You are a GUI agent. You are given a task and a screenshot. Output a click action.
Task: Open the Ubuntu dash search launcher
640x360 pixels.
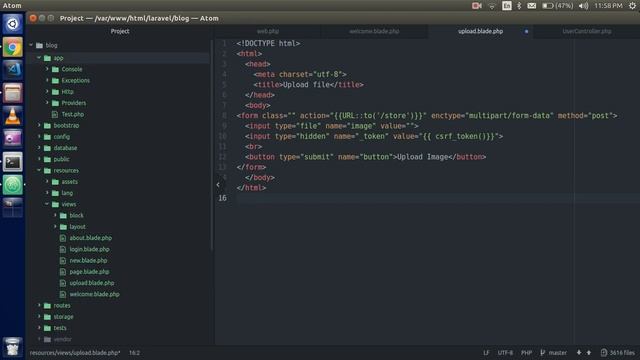coord(13,24)
